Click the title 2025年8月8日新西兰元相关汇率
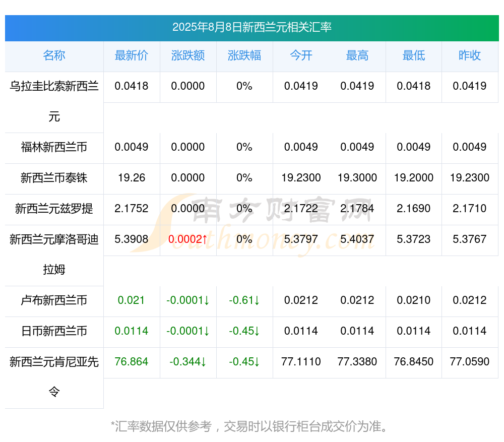The image size is (504, 442). coord(251,27)
